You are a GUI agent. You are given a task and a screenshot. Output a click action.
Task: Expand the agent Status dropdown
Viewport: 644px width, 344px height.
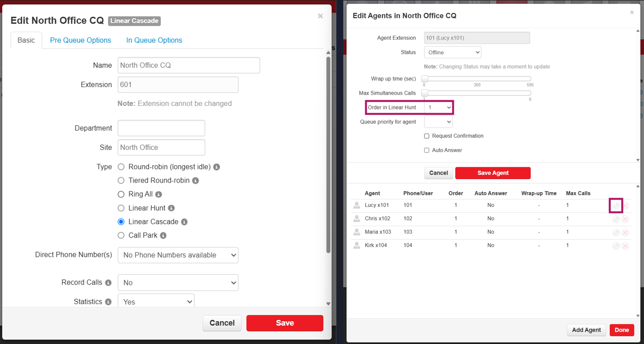(x=452, y=52)
